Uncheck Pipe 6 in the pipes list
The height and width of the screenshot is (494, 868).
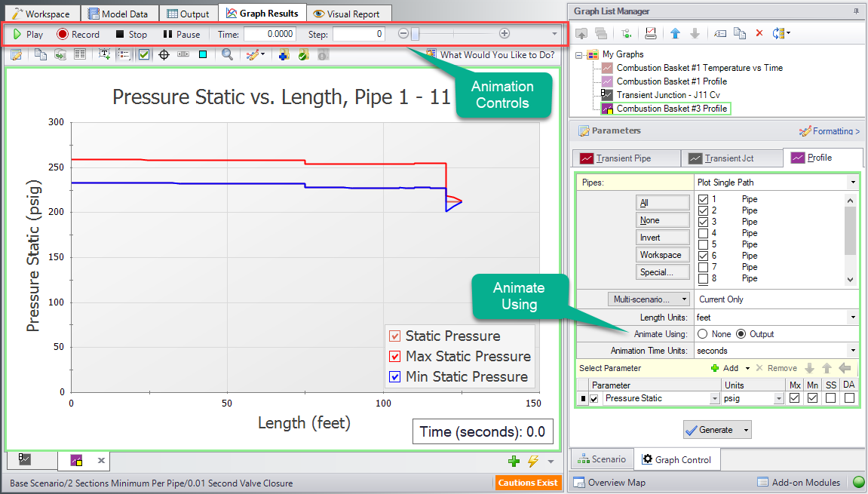pyautogui.click(x=704, y=256)
